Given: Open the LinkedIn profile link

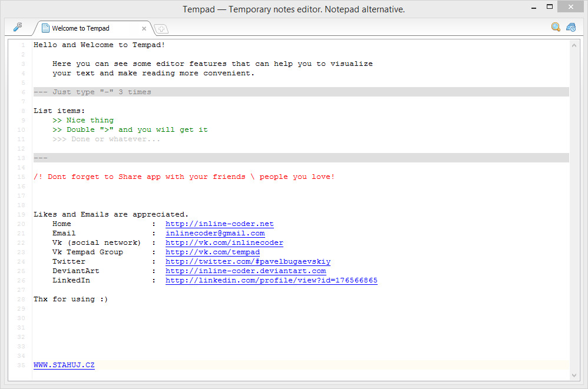Looking at the screenshot, I should pos(272,280).
